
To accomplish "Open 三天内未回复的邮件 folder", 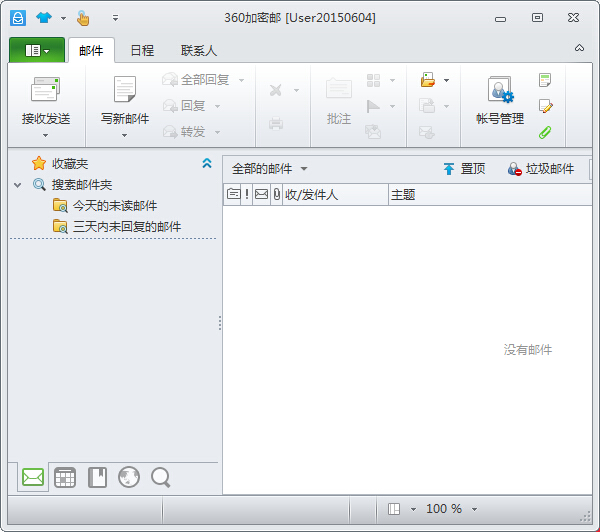I will click(x=127, y=227).
